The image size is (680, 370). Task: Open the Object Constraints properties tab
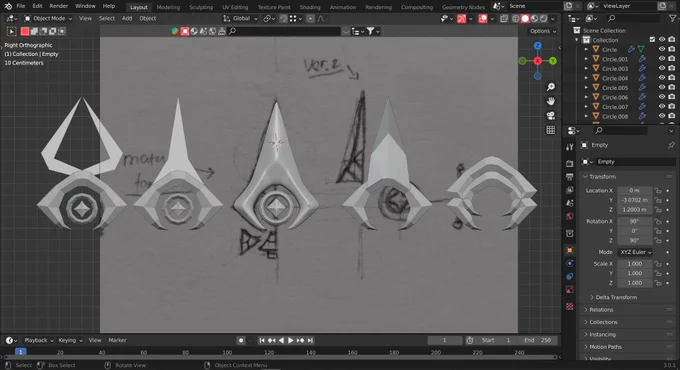[570, 276]
